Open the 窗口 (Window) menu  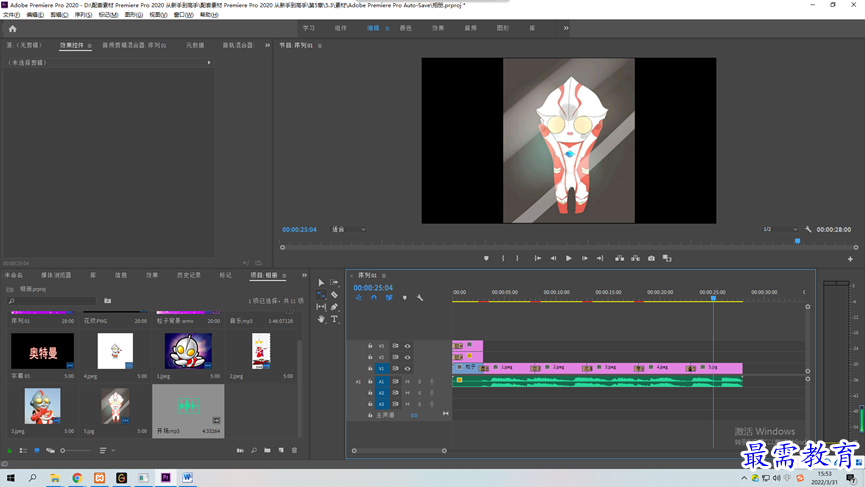click(x=184, y=15)
